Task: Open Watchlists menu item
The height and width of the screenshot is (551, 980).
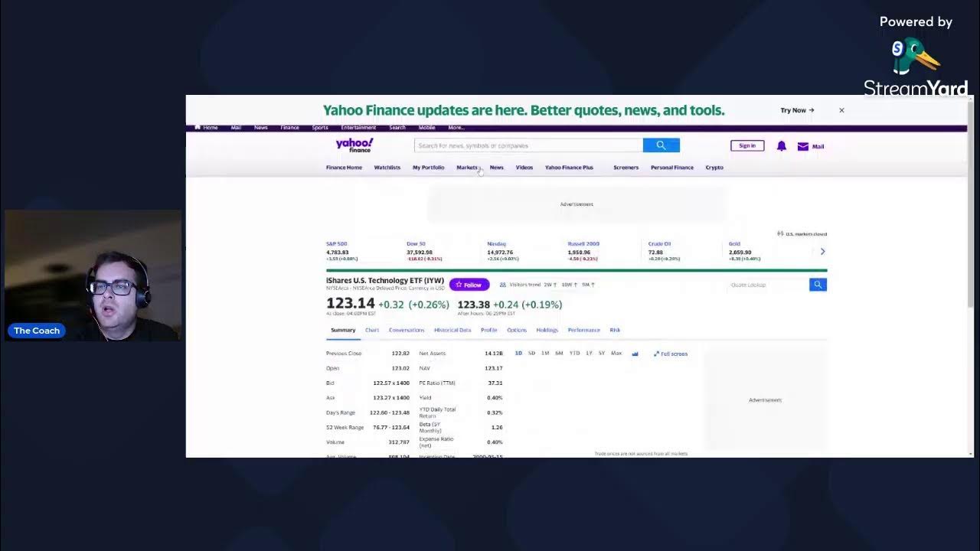Action: (x=387, y=168)
